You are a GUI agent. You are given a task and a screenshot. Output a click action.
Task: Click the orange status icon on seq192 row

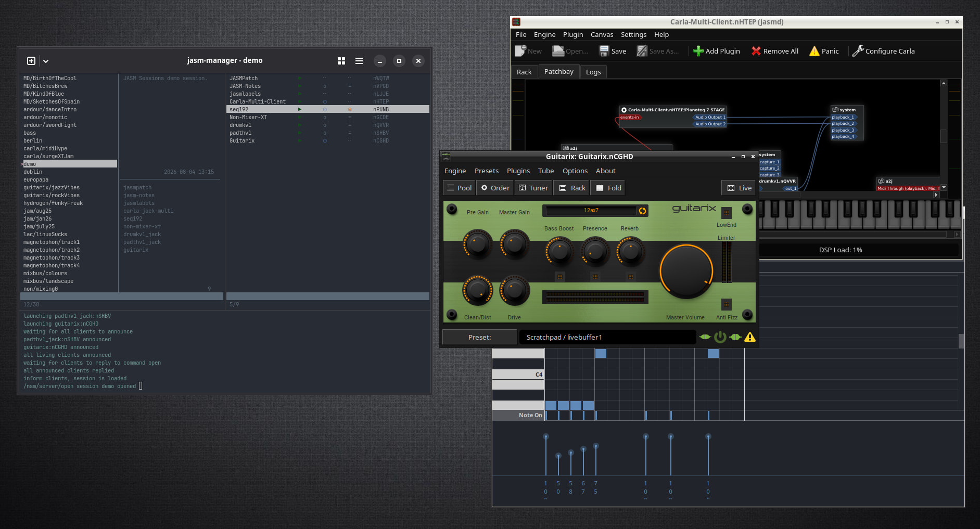pos(350,109)
